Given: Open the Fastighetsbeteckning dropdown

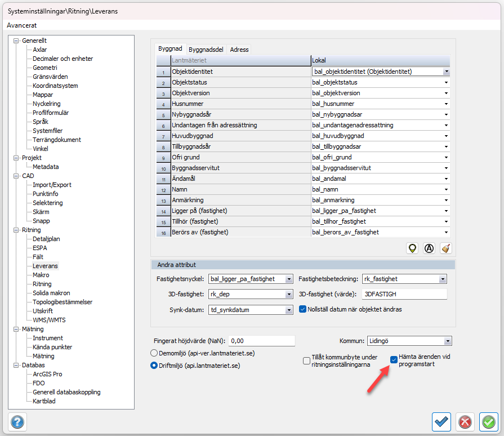Looking at the screenshot, I should pos(443,279).
